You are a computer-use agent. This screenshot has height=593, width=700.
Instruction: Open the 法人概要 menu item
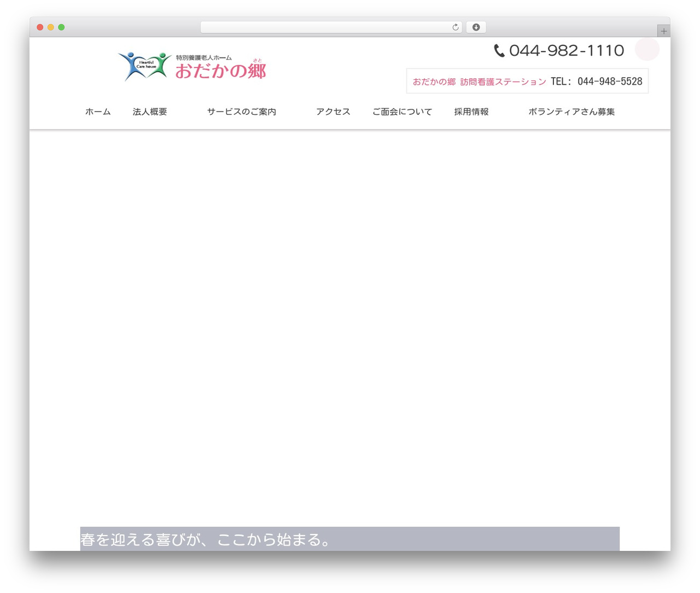click(150, 112)
